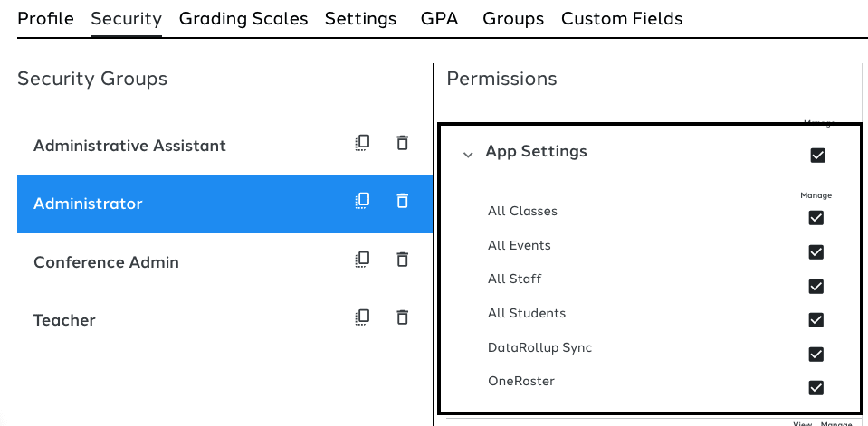The width and height of the screenshot is (868, 426).
Task: Open the Custom Fields tab
Action: tap(622, 18)
